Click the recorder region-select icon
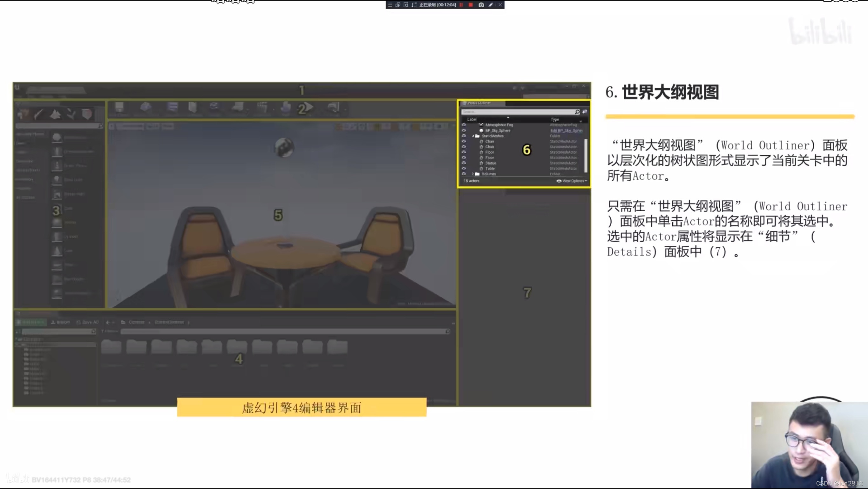868x489 pixels. [x=414, y=5]
